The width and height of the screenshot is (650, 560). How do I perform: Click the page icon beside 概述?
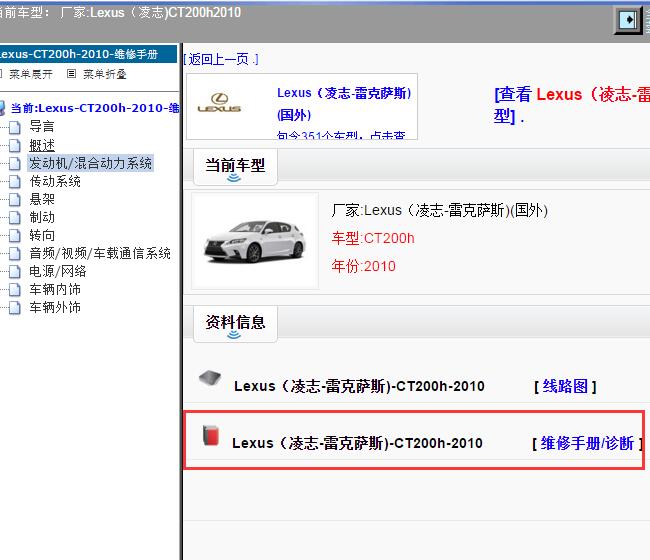(15, 145)
